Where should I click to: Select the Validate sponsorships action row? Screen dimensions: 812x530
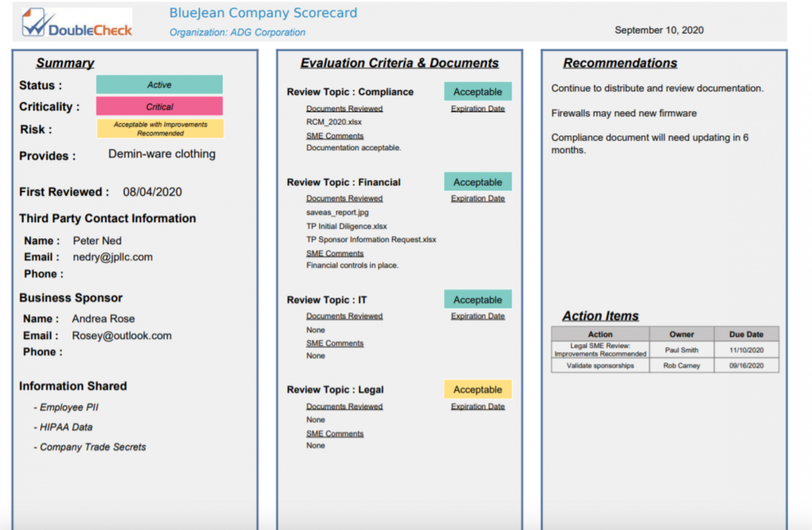(665, 366)
